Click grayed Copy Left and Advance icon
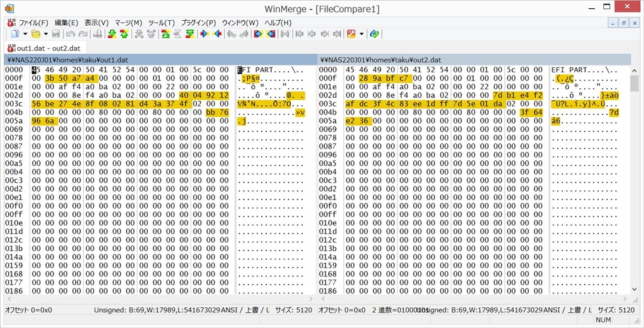 [243, 34]
